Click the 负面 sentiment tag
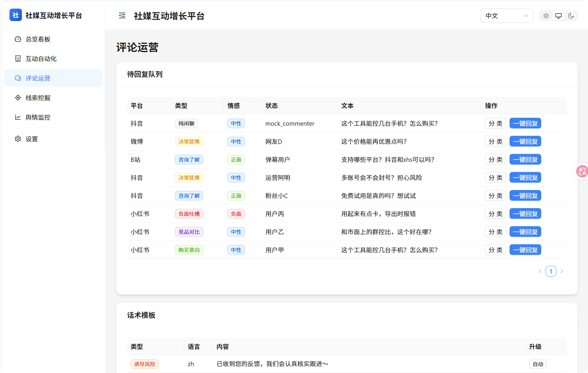 [x=236, y=214]
